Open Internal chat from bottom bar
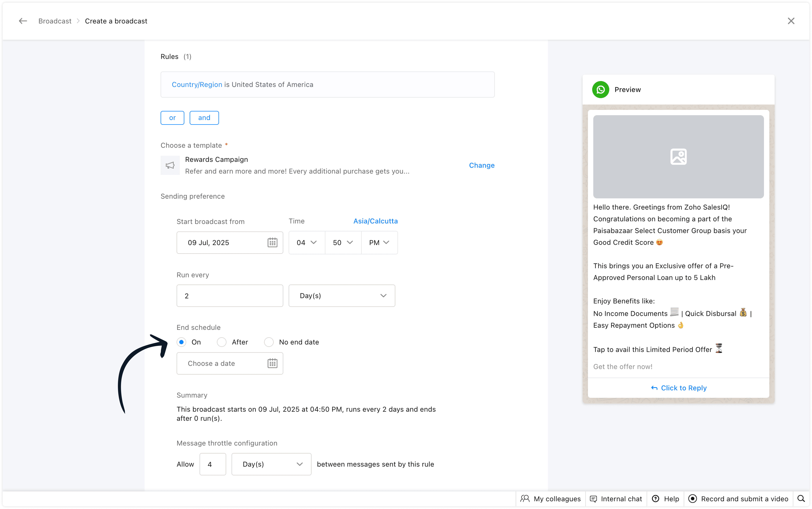 (616, 499)
